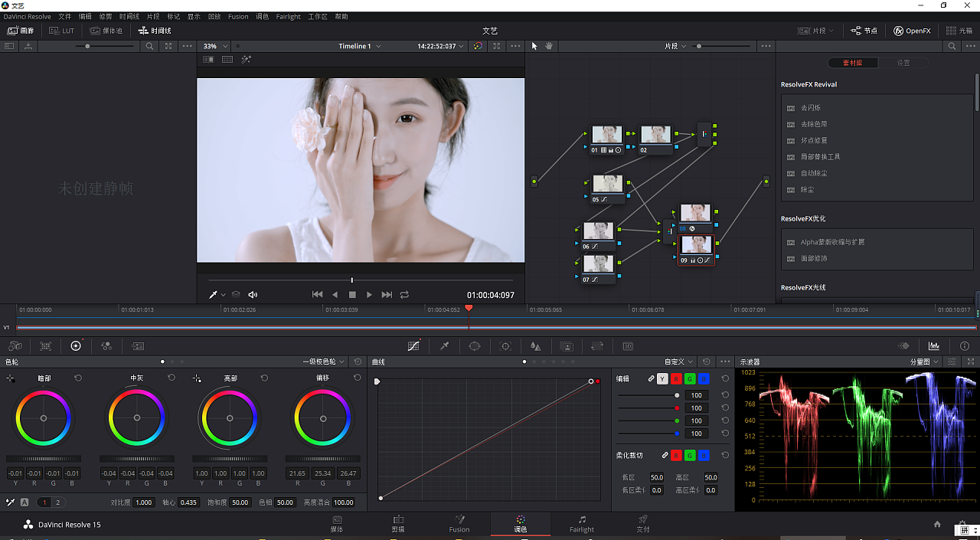Toggle the red channel in 柔化裁切
Screen dimensions: 980x540
point(677,455)
